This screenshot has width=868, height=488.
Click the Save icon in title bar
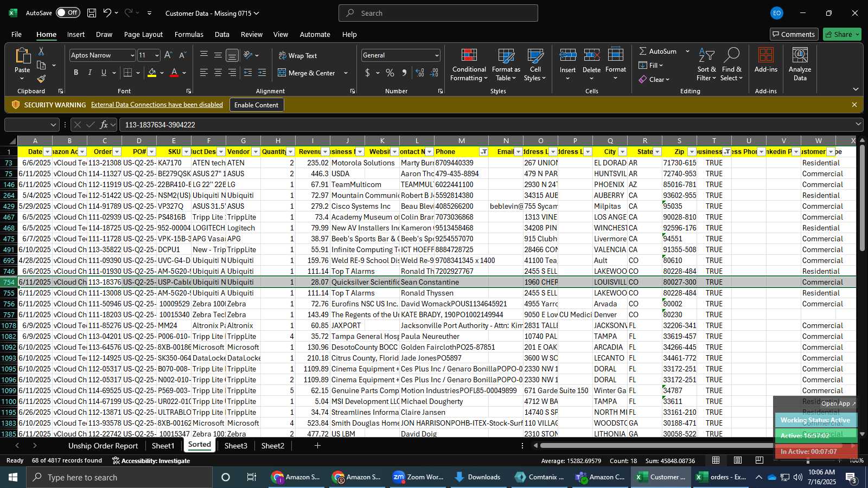click(x=92, y=13)
